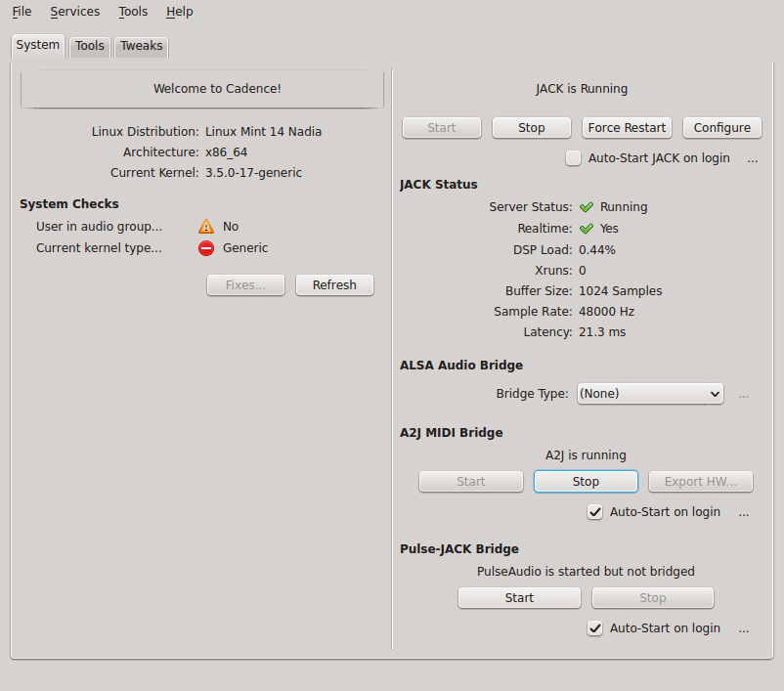
Task: Uncheck Pulse-JACK Bridge Auto-Start on login
Action: pyautogui.click(x=594, y=628)
